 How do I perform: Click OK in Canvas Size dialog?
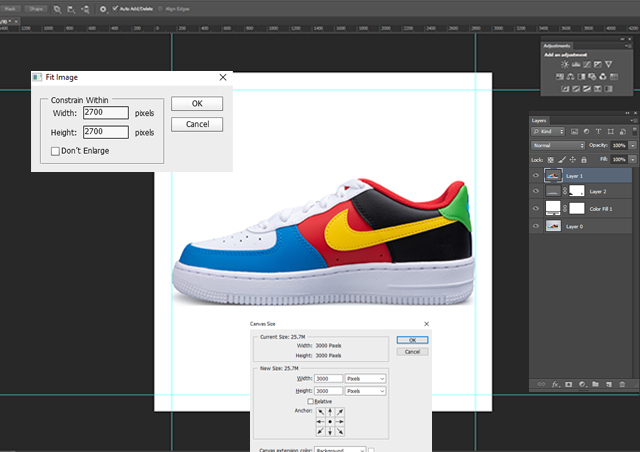[x=412, y=340]
